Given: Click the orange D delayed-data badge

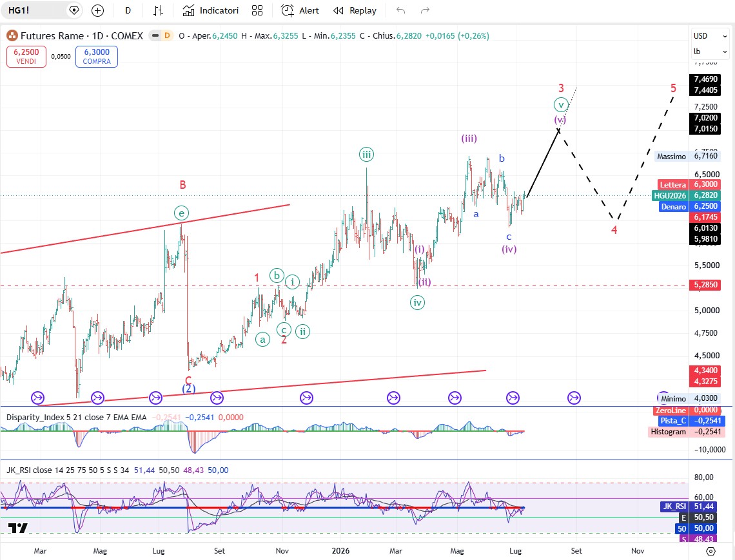Looking at the screenshot, I should pos(167,35).
